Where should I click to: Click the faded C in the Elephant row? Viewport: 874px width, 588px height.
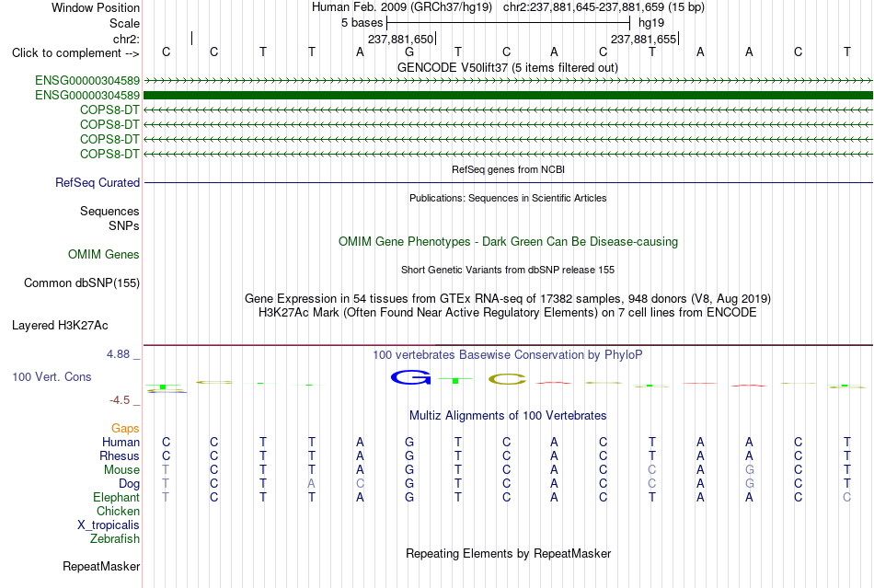846,497
